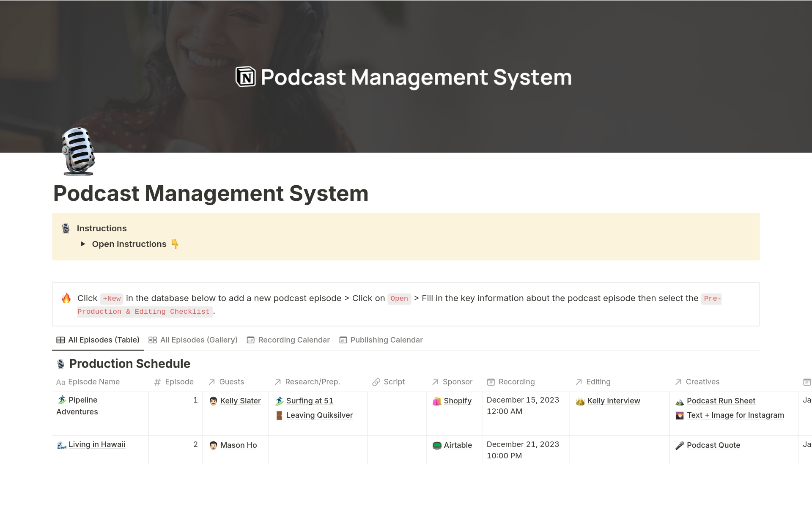Expand the Living in Hawaii episode row
812x507 pixels.
click(96, 444)
